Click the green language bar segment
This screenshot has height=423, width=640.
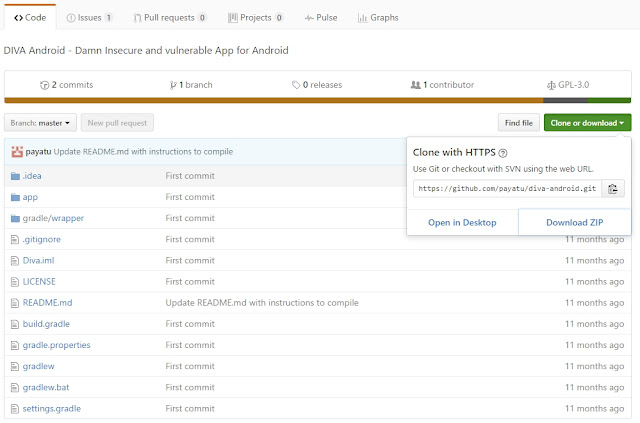609,100
